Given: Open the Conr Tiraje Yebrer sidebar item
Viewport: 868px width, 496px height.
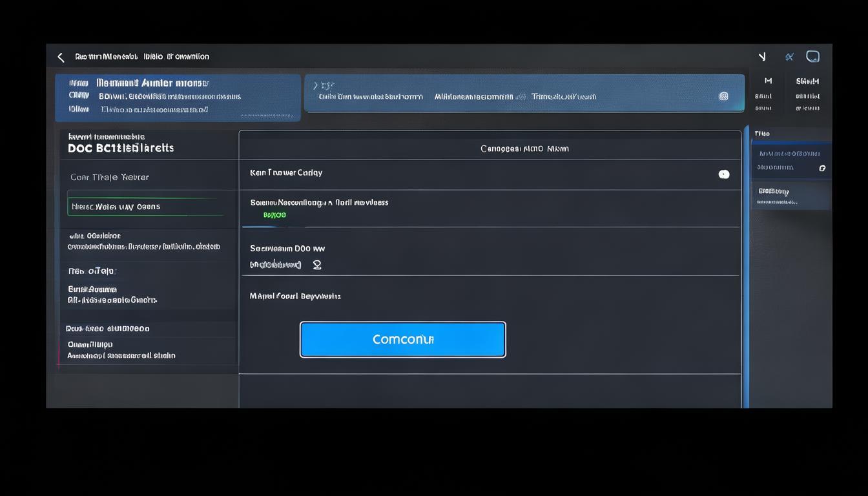Looking at the screenshot, I should click(110, 177).
